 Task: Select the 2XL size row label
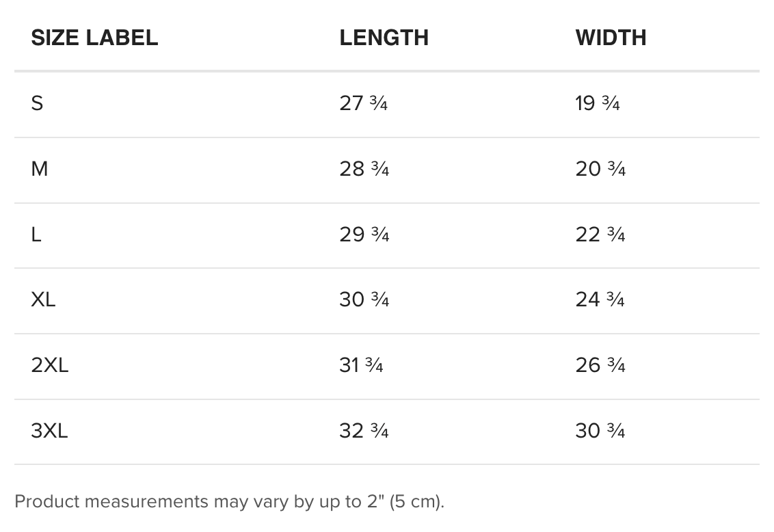coord(50,365)
